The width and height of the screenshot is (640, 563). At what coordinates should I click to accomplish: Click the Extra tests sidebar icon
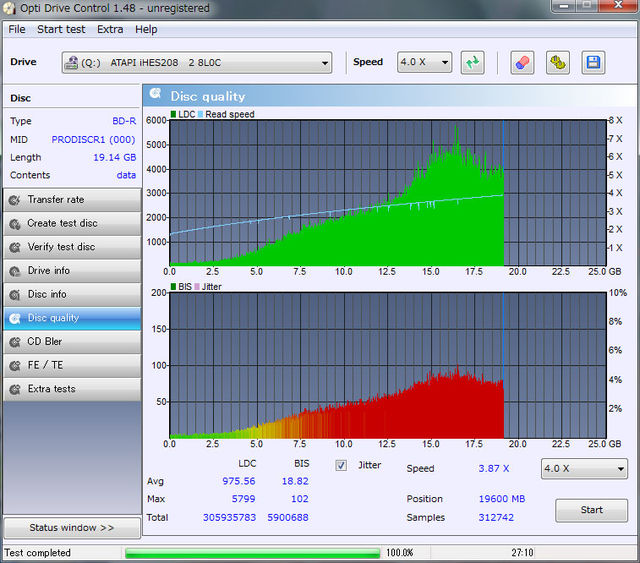coord(15,389)
